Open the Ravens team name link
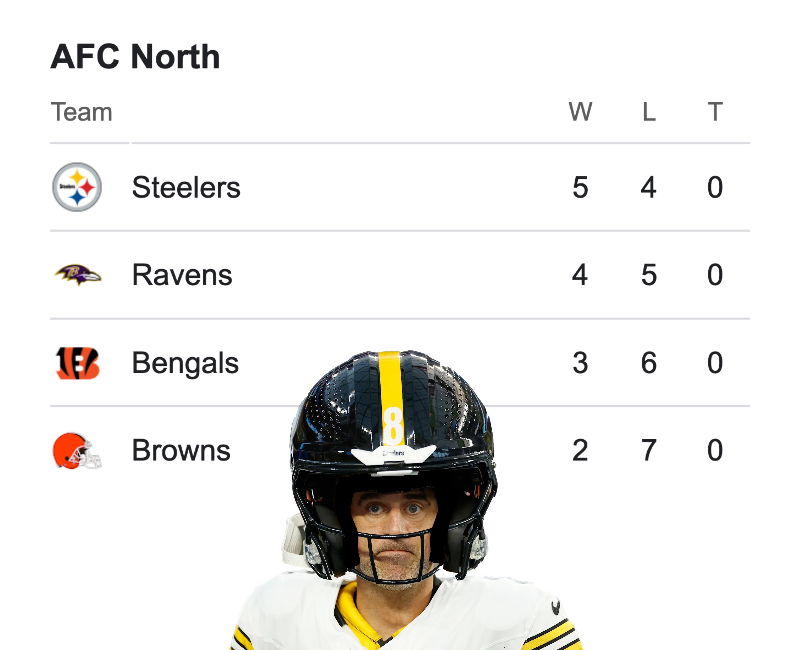This screenshot has width=812, height=650. click(182, 275)
